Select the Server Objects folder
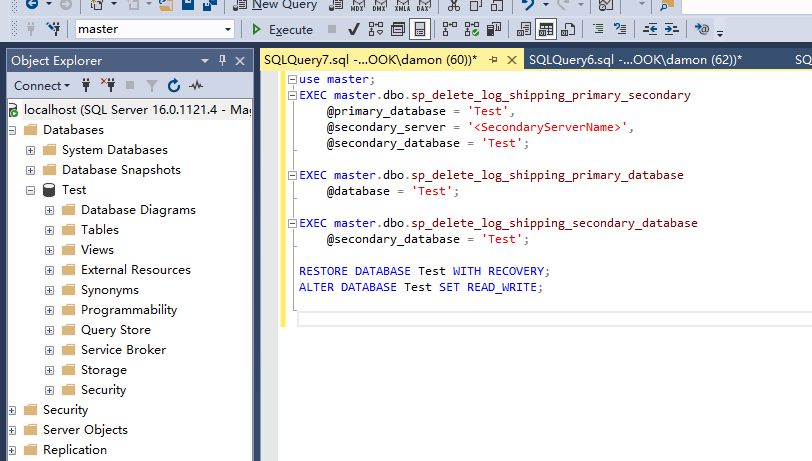The width and height of the screenshot is (812, 461). (x=85, y=430)
